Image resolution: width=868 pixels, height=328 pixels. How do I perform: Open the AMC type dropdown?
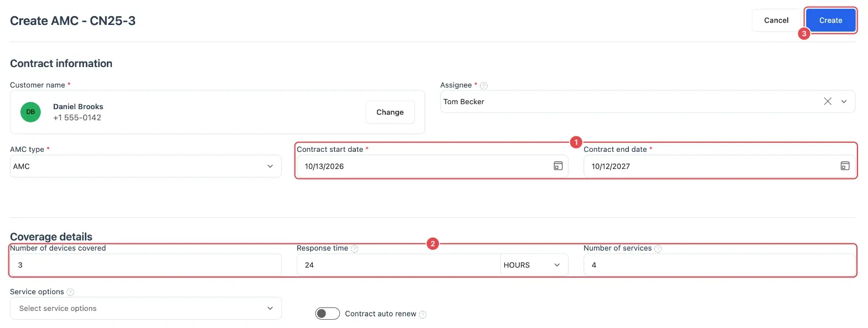click(146, 166)
